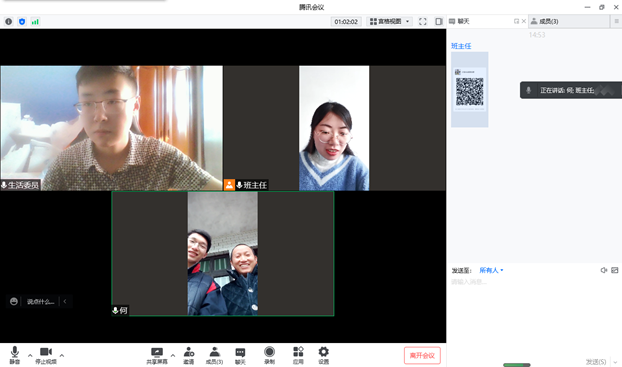Check the green network signal icon

coord(35,21)
